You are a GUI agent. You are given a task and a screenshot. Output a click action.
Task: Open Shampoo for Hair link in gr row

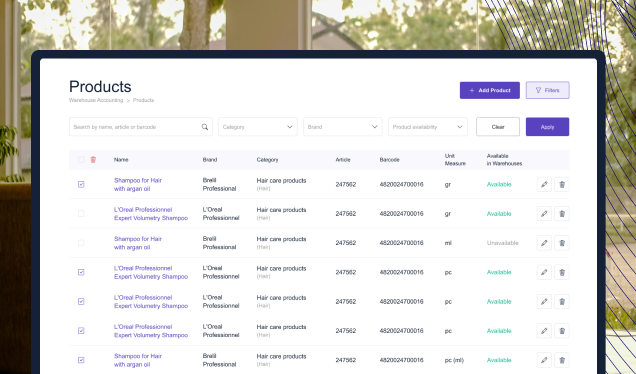(x=138, y=185)
